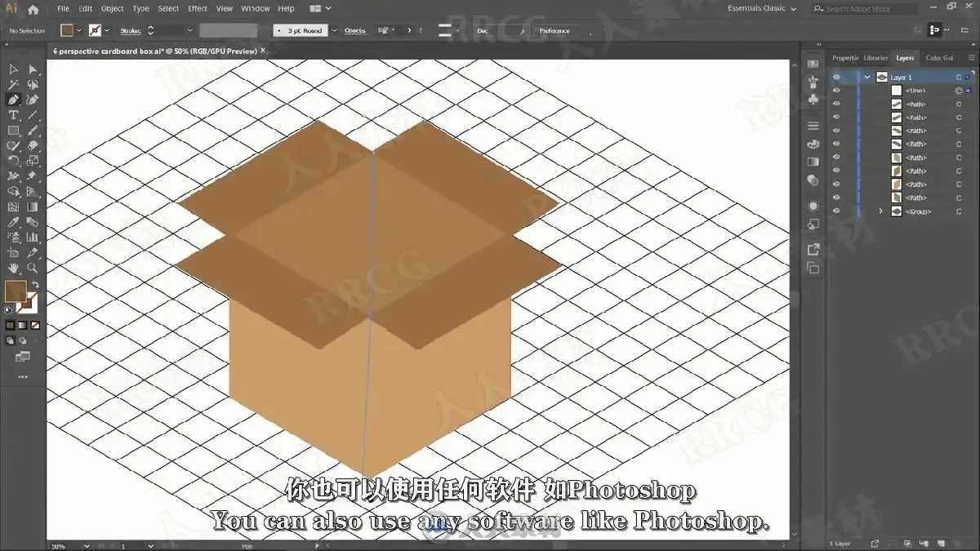The width and height of the screenshot is (980, 551).
Task: Open the stroke weight dropdown
Action: click(189, 30)
